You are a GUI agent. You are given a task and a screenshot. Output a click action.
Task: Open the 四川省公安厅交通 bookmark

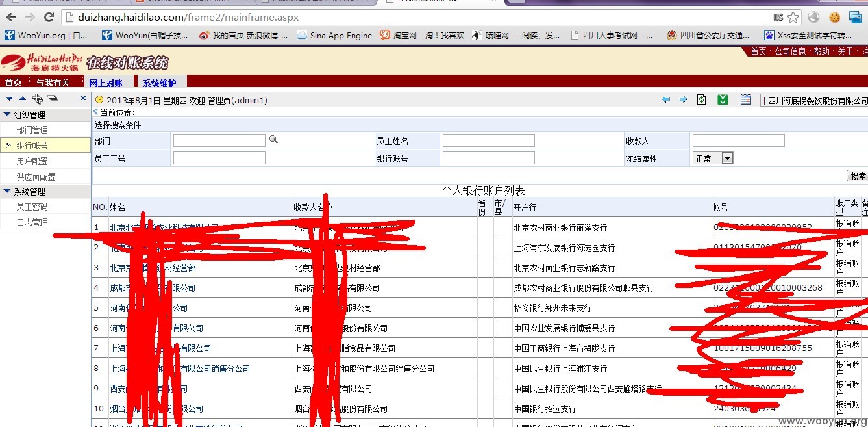pos(709,36)
